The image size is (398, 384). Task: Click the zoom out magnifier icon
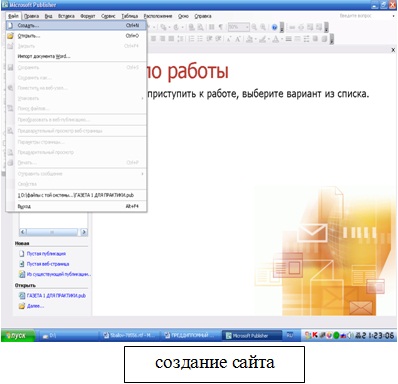point(254,27)
